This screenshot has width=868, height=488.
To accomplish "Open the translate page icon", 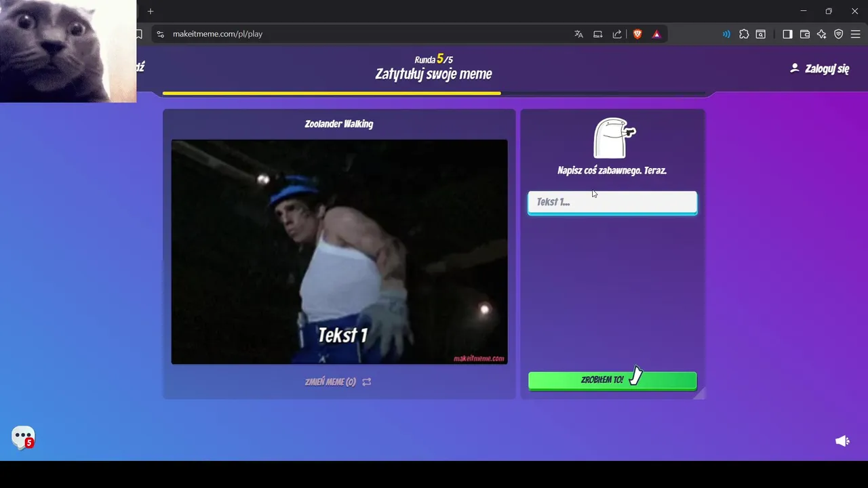I will coord(578,34).
